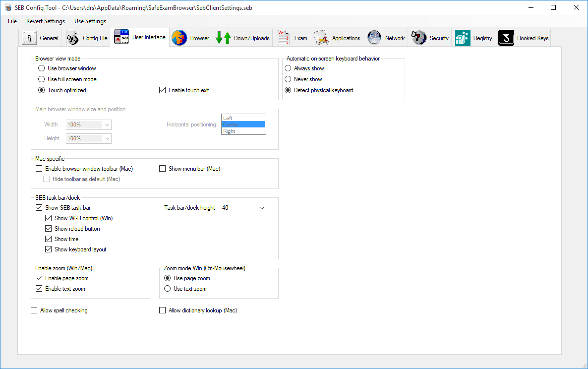Select Use full screen mode
The width and height of the screenshot is (588, 369).
click(41, 79)
